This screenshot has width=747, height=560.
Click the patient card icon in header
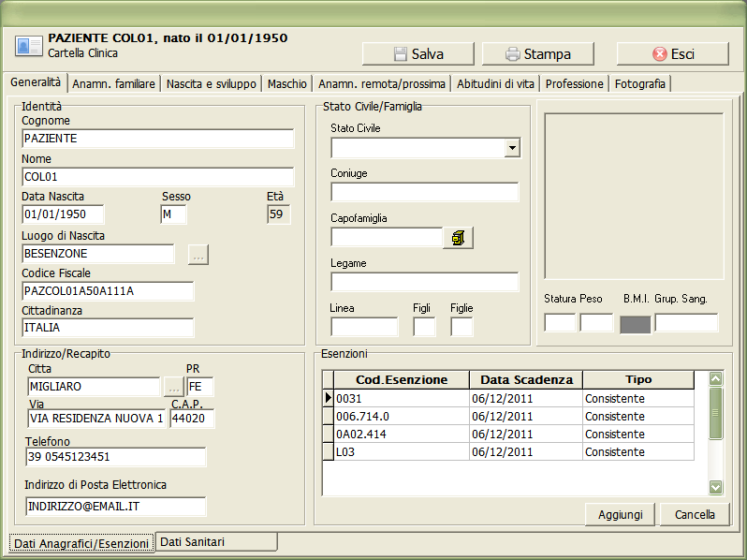(x=28, y=46)
